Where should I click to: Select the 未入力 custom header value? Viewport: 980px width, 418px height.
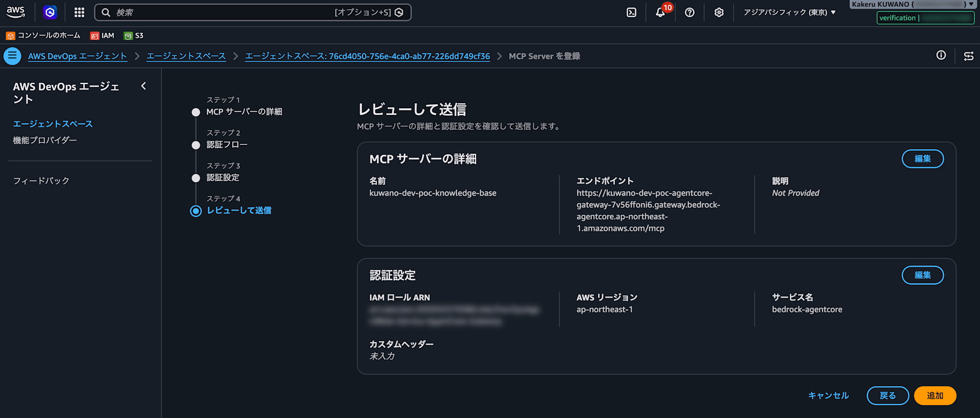[x=382, y=356]
